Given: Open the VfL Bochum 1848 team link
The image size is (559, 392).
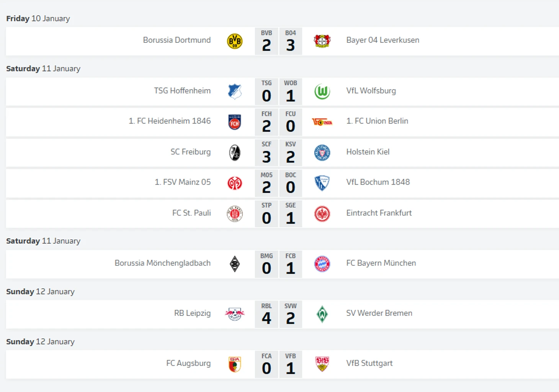Looking at the screenshot, I should pos(378,182).
